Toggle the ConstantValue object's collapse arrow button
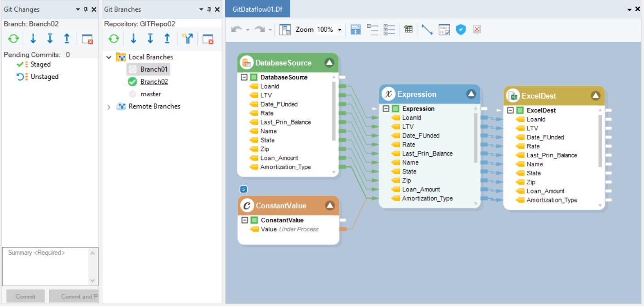Screen dimensions: 644x306 [x=330, y=206]
